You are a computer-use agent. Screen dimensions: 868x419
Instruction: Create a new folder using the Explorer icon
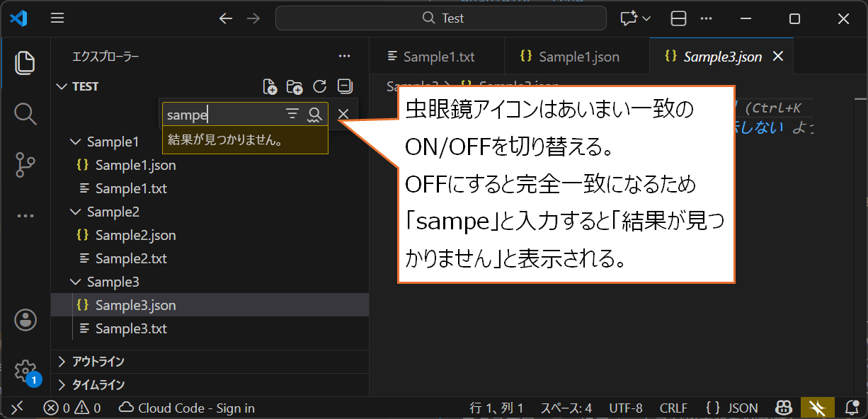pyautogui.click(x=295, y=86)
